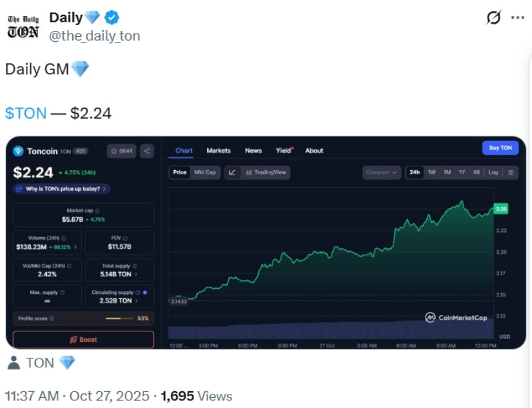Select the 1W time range
The height and width of the screenshot is (408, 532).
(x=431, y=172)
